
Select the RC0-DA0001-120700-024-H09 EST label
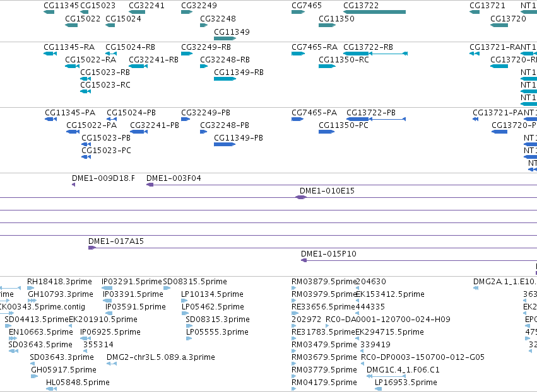[x=387, y=320]
